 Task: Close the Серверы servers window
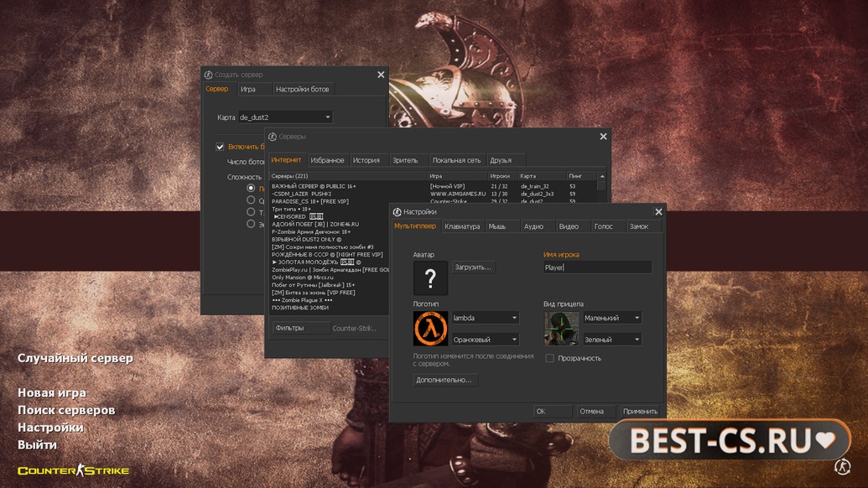(x=603, y=137)
